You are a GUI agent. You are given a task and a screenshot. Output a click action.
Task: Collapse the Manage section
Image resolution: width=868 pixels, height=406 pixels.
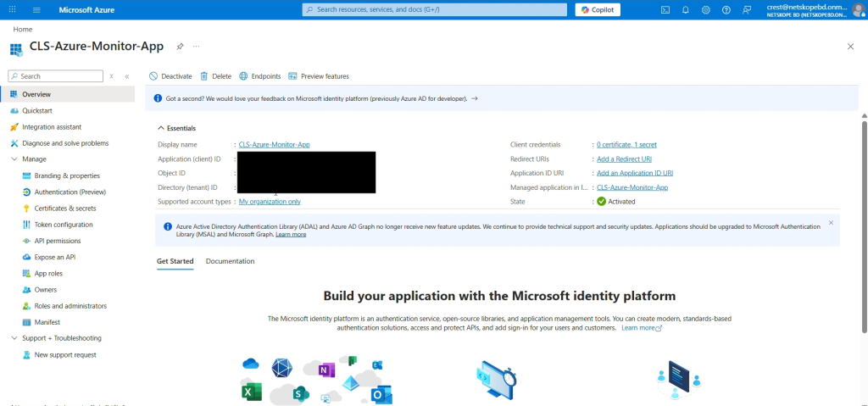click(x=14, y=159)
